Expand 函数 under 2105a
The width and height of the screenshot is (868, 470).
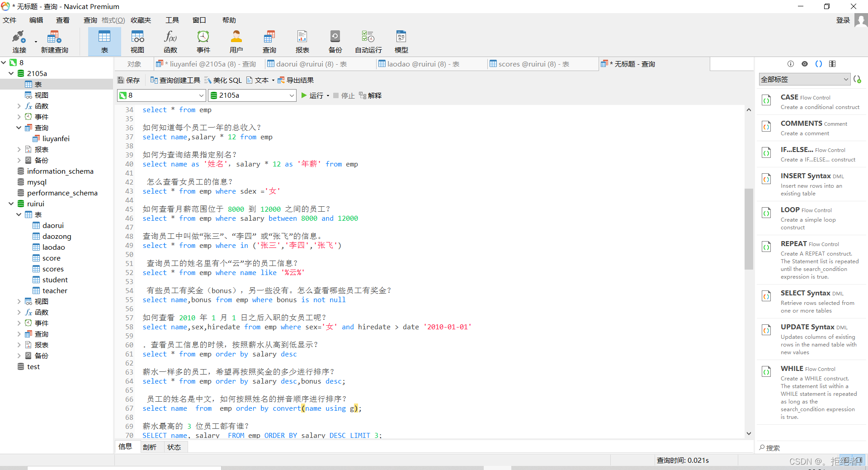(x=19, y=106)
